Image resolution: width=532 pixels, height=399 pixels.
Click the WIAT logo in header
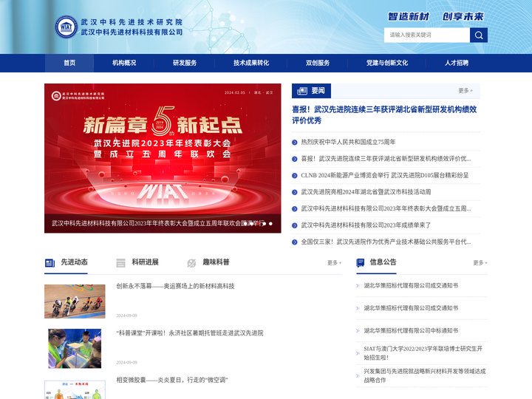[66, 27]
